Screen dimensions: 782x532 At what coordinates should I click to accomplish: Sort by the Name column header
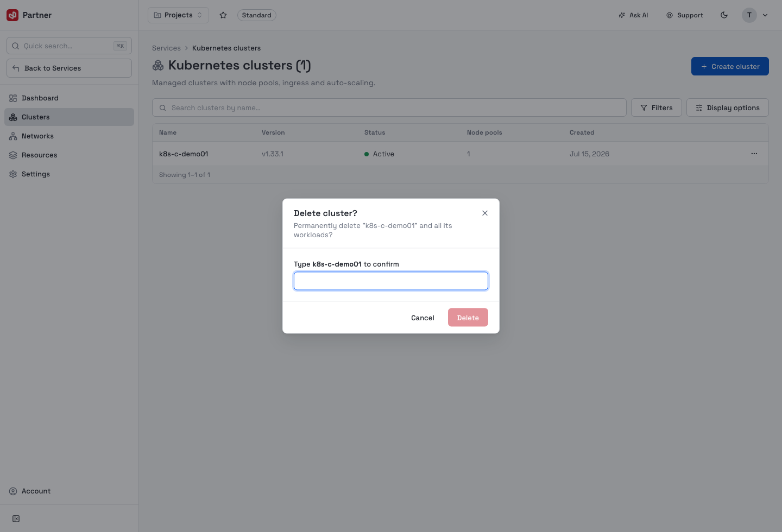coord(168,132)
